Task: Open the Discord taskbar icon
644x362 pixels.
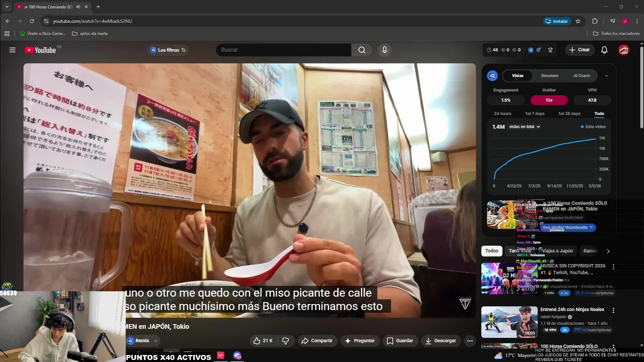Action: 237,355
